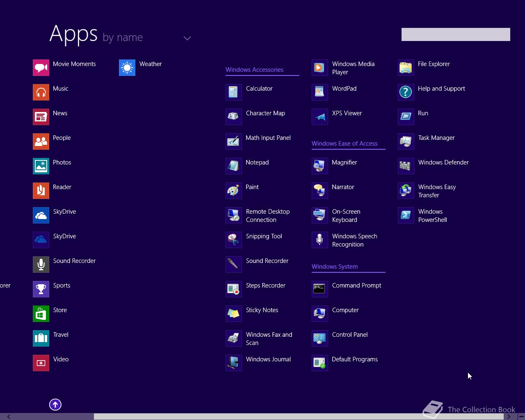Select the Windows Accessories group header
This screenshot has height=420, width=525.
(254, 70)
